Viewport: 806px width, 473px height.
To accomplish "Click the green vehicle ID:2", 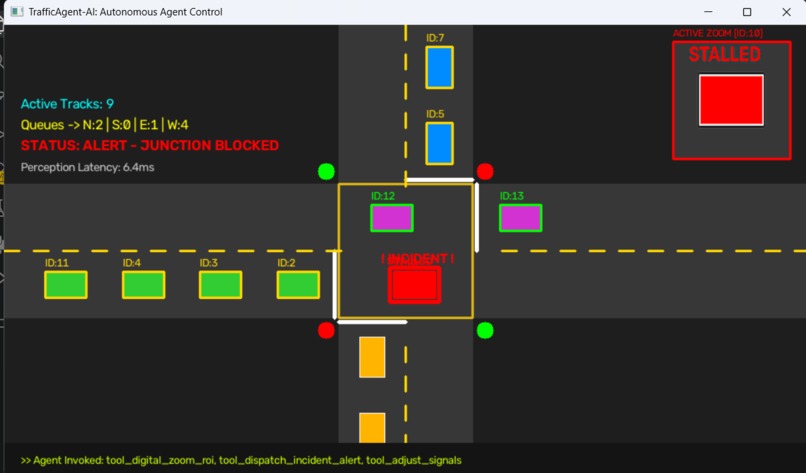I will click(x=298, y=285).
